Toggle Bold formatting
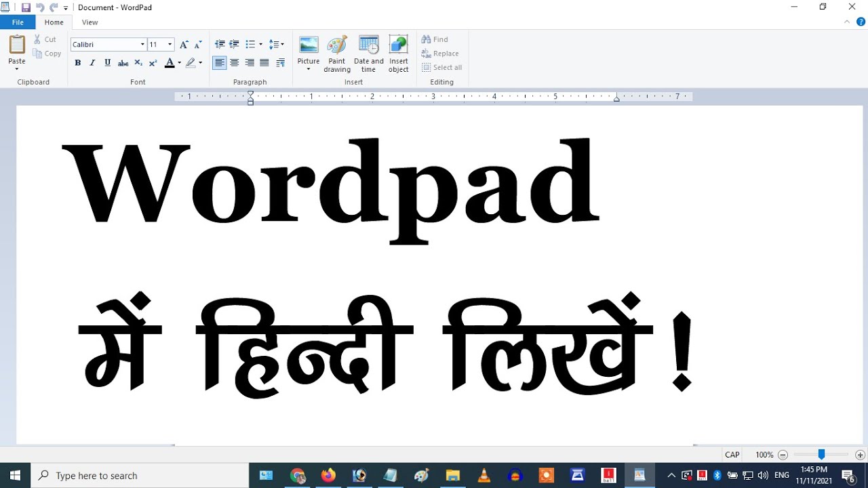 [x=78, y=63]
